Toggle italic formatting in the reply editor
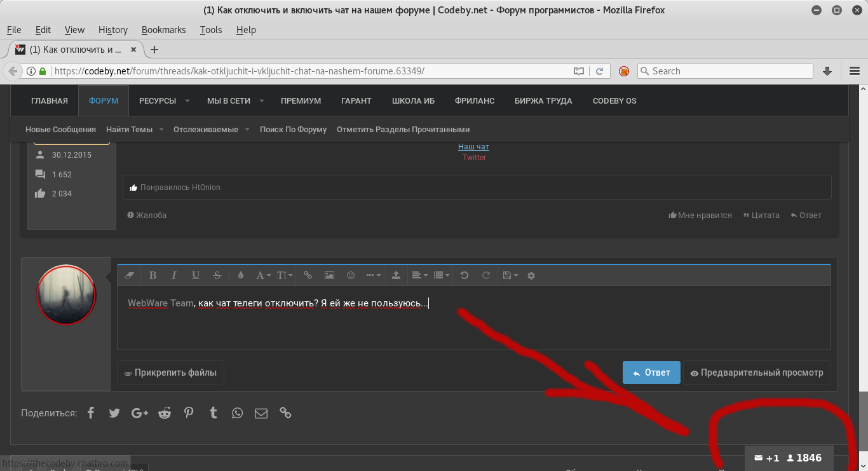The height and width of the screenshot is (471, 868). 174,275
